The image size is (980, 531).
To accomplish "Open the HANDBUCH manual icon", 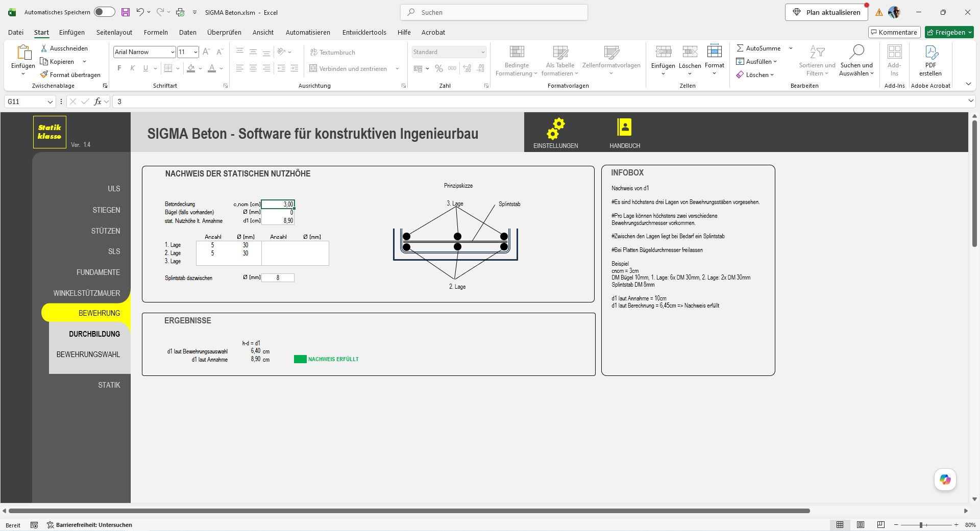I will click(624, 127).
